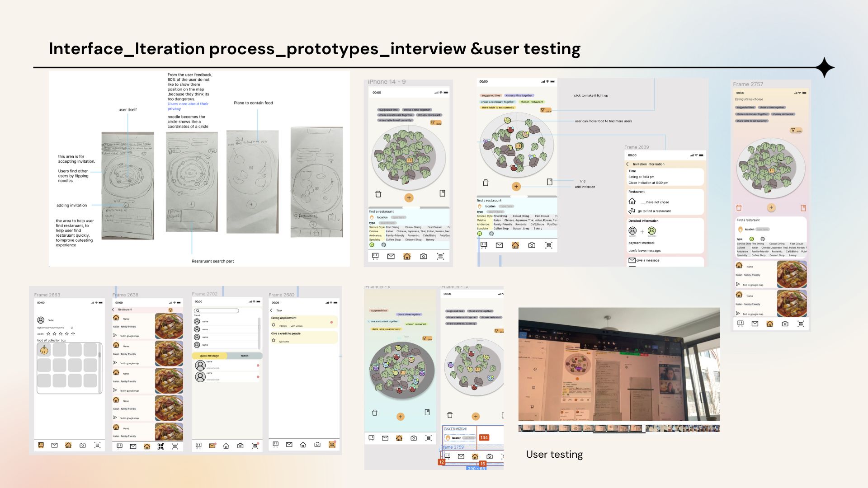Click the edit pencil icon in Frame 2663

(x=72, y=328)
